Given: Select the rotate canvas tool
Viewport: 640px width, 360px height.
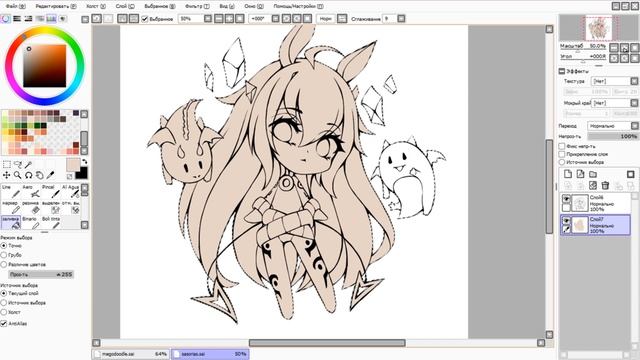Looking at the screenshot, I should tap(28, 175).
